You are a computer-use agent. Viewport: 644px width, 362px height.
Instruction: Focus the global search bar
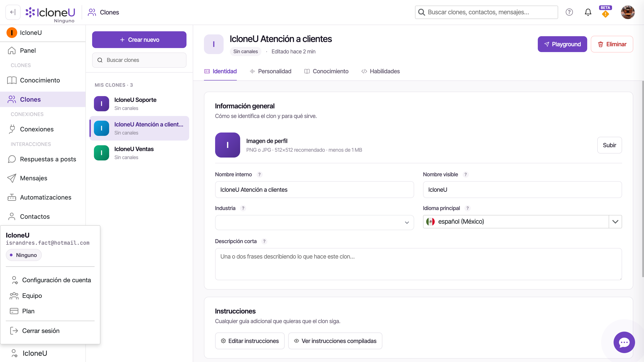486,12
